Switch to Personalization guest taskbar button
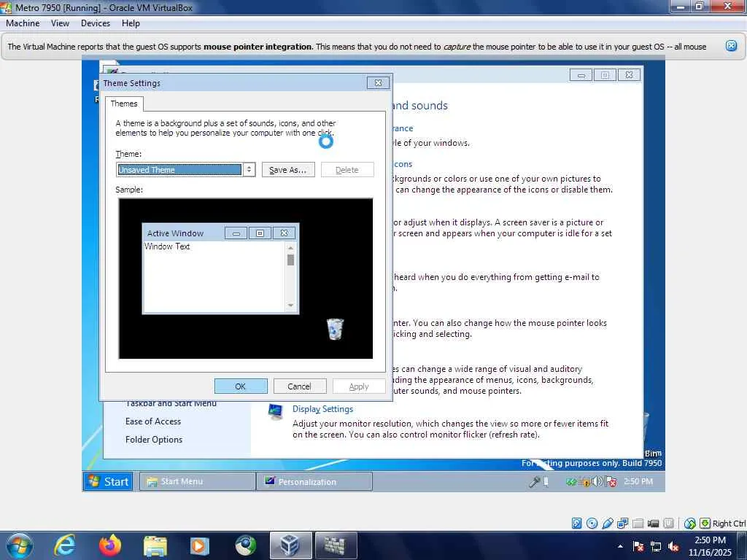This screenshot has height=560, width=747. pos(314,481)
